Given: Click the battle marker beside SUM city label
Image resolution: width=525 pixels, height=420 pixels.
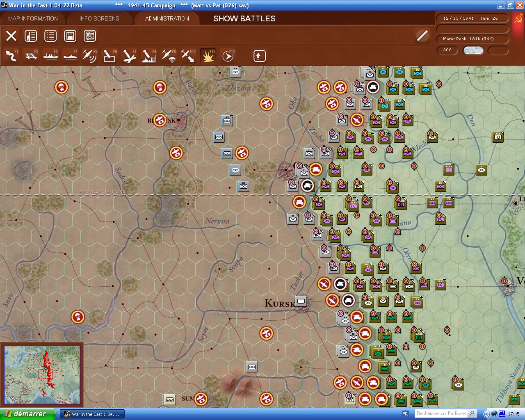Looking at the screenshot, I should click(x=201, y=399).
